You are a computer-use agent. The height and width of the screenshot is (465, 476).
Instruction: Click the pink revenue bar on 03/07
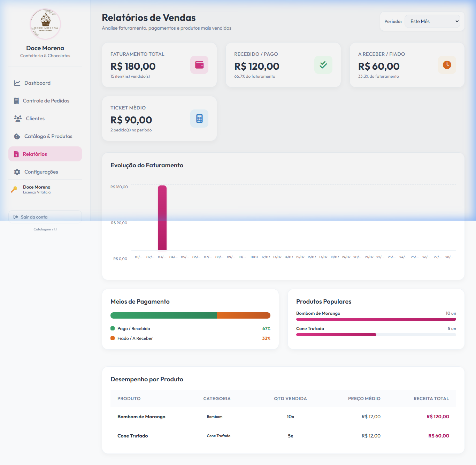click(x=162, y=218)
